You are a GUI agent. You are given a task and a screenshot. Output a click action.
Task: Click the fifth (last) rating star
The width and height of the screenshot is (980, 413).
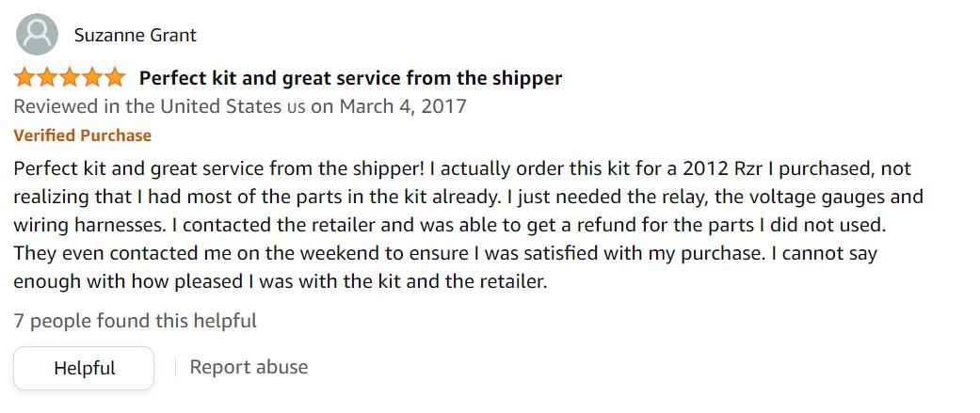[114, 77]
